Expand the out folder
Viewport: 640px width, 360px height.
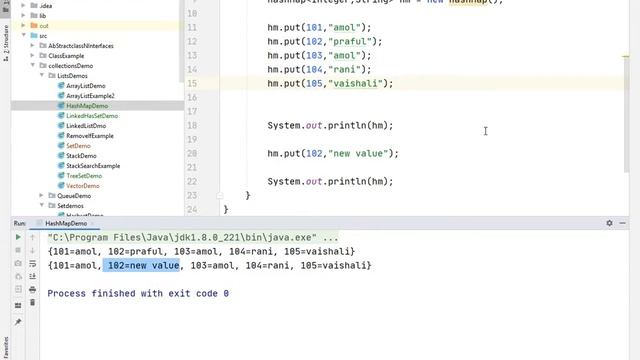[23, 25]
